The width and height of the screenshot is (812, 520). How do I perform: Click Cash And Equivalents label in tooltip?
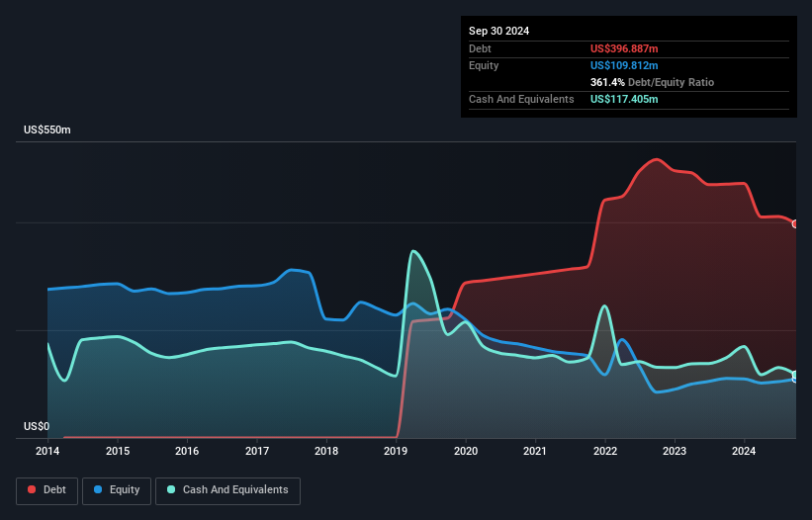click(x=521, y=99)
